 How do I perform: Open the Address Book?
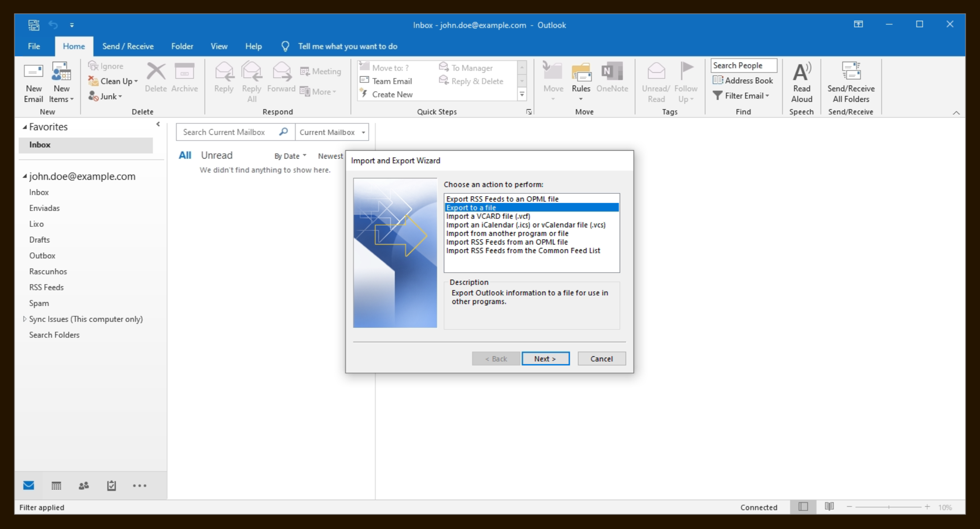743,81
